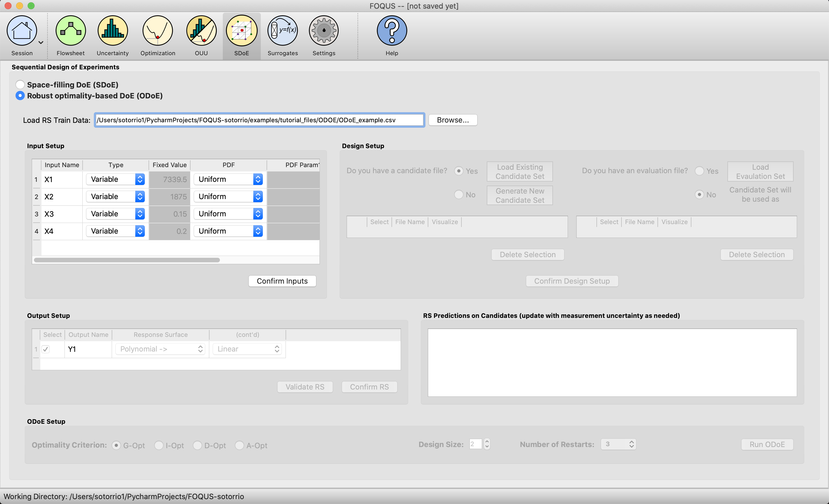Click the Confirm RS button

click(369, 387)
